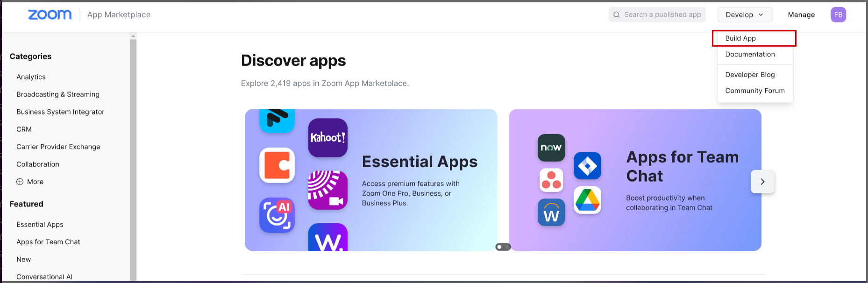Click the 'Categories' sidebar heading
868x283 pixels.
coord(30,57)
